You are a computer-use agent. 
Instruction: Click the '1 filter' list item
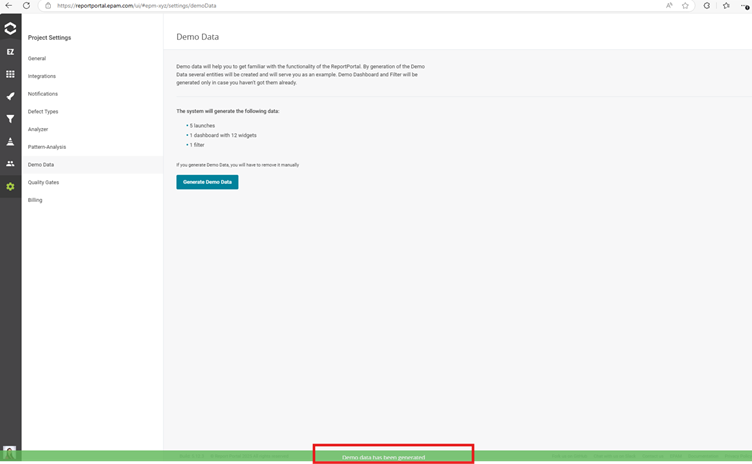tap(197, 145)
